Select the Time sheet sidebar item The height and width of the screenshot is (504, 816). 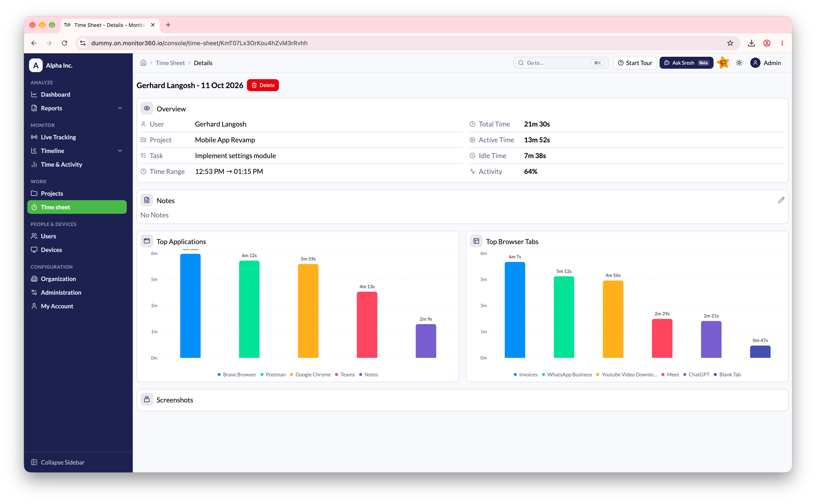(77, 207)
